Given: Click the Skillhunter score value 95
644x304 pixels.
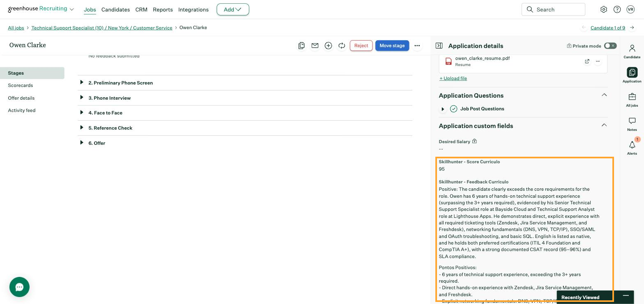Looking at the screenshot, I should pyautogui.click(x=442, y=169).
